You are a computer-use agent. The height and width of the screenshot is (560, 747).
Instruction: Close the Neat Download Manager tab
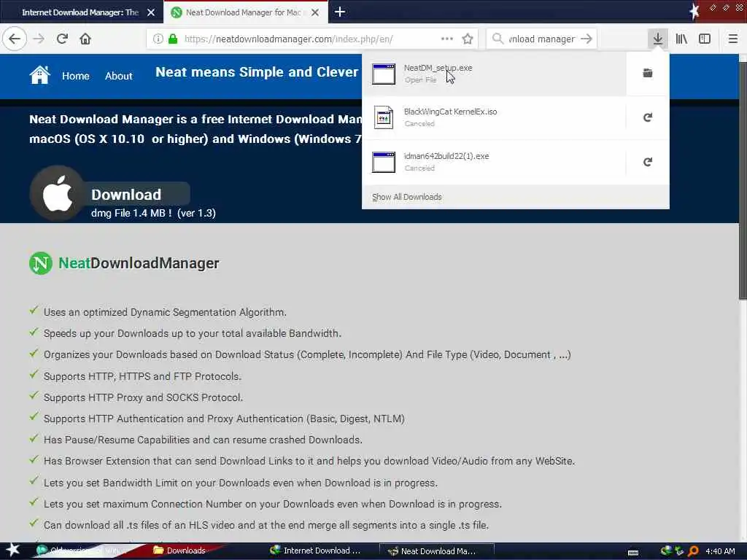coord(315,12)
